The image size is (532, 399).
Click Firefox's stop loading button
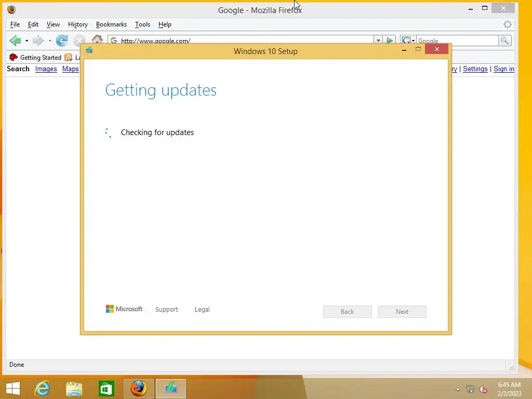point(79,41)
